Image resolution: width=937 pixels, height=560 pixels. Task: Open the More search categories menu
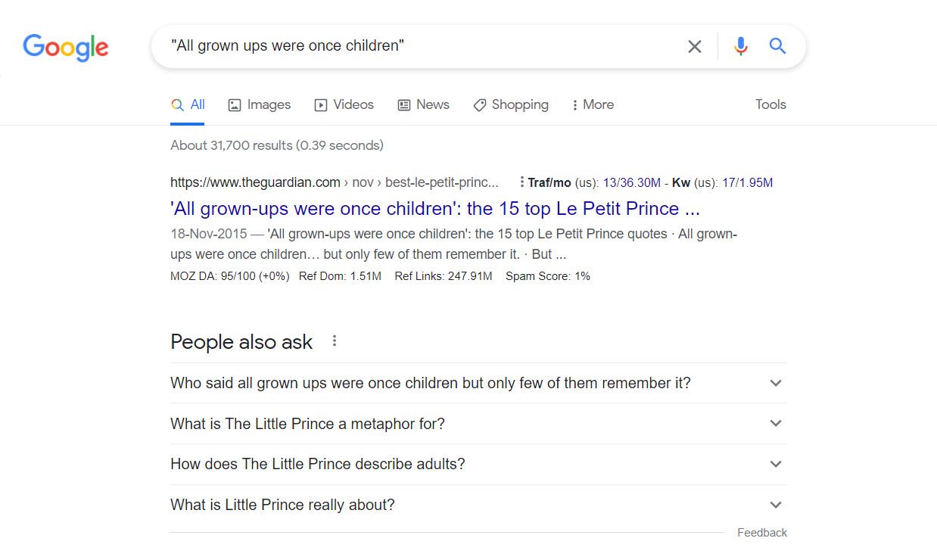593,104
